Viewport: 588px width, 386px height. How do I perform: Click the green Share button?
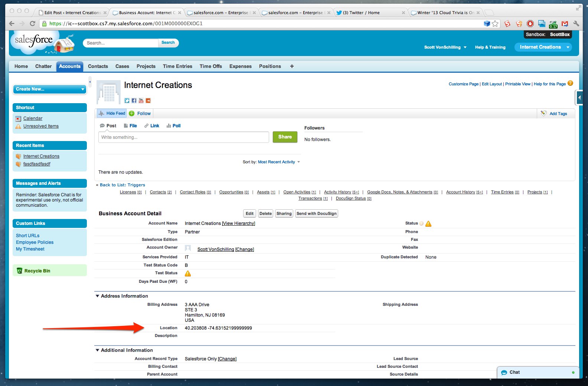[285, 137]
